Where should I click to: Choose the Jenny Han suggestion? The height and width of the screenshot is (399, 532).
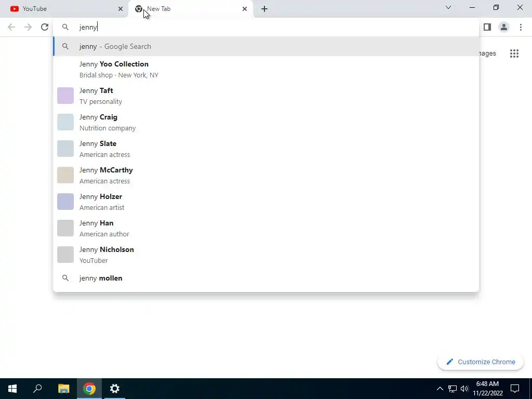click(266, 228)
